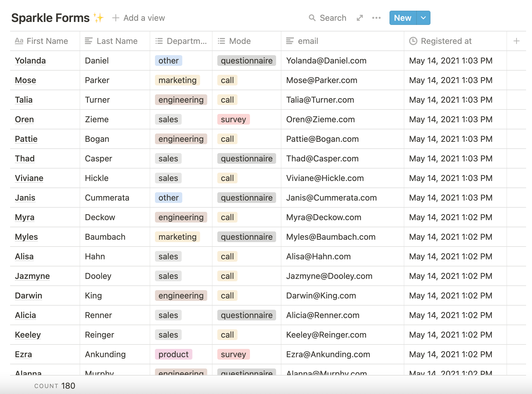The image size is (532, 394).
Task: Open the Jazmyne record
Action: click(x=32, y=276)
